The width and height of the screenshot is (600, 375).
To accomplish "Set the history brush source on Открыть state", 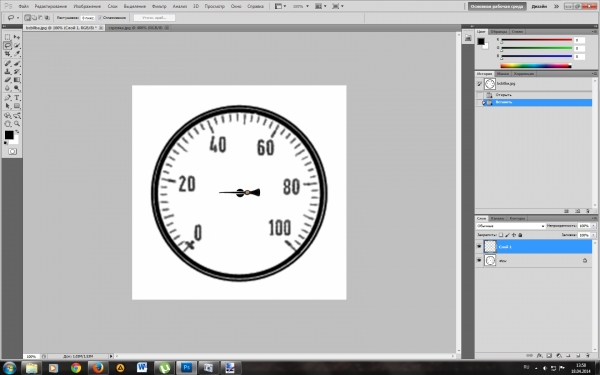I will click(x=479, y=95).
